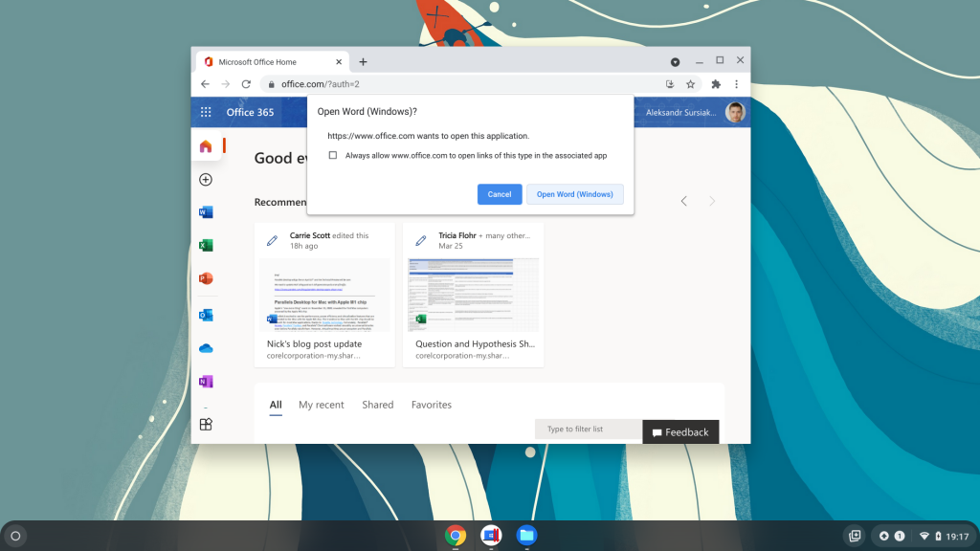Open a new browser tab
The image size is (980, 551).
point(363,62)
